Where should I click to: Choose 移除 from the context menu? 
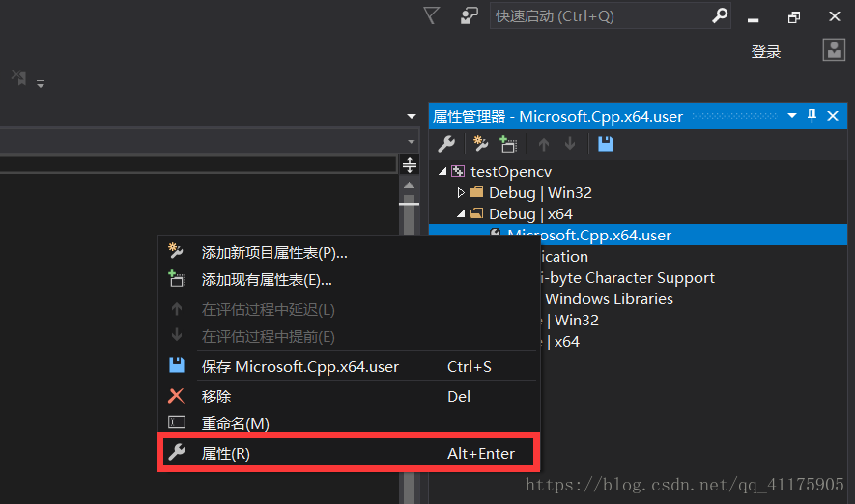tap(349, 396)
